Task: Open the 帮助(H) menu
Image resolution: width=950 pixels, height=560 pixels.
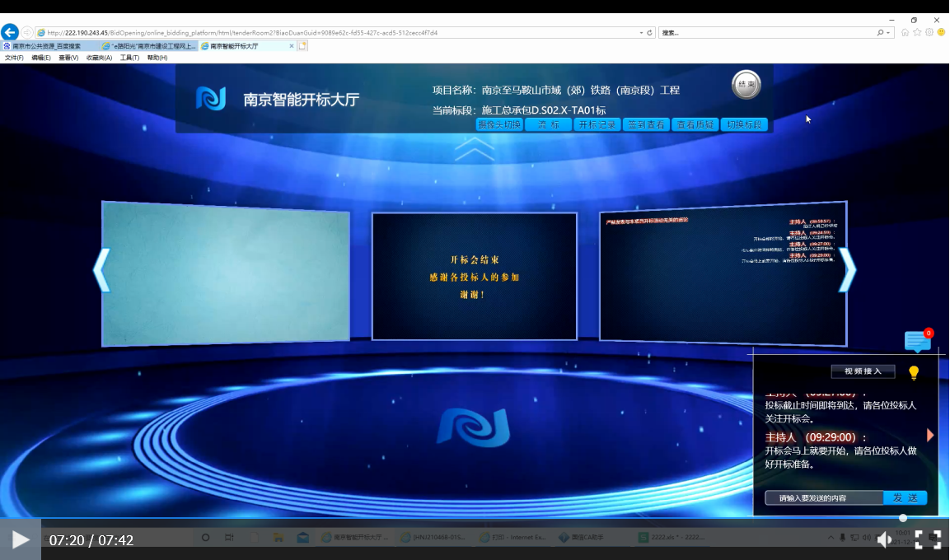Action: (157, 58)
